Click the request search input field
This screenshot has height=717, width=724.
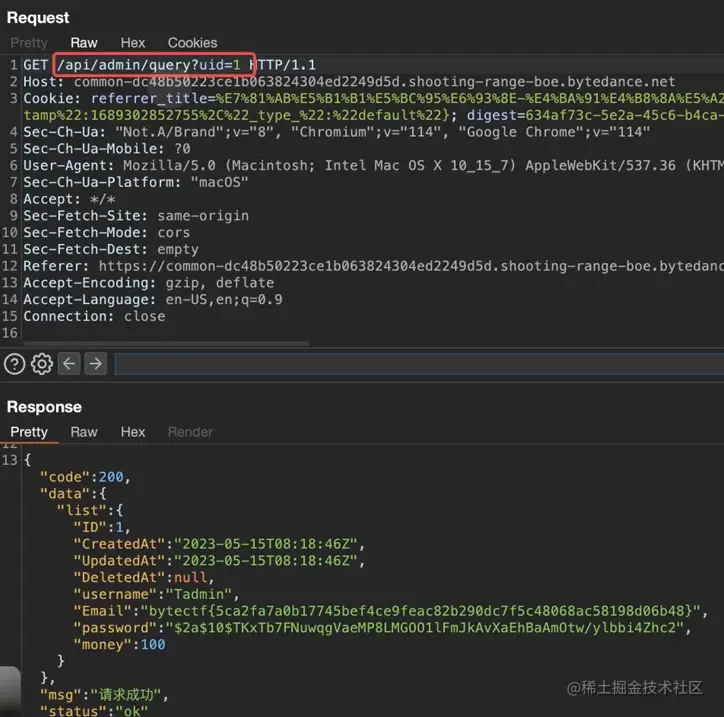(419, 364)
